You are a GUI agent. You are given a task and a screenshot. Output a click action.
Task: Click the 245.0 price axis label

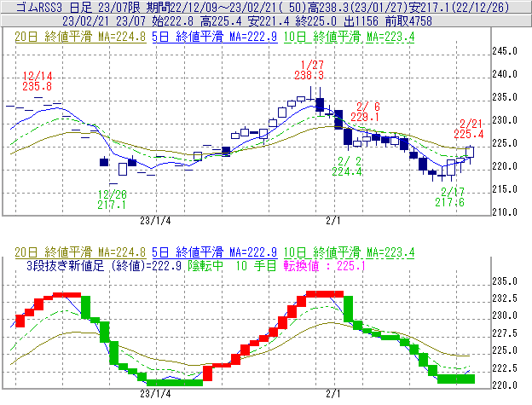pos(505,51)
